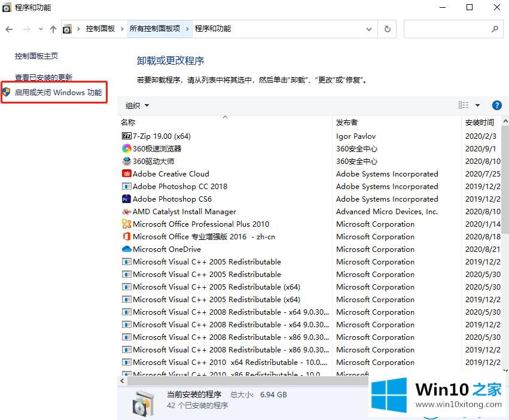Open 查看已安装的更新 link
This screenshot has width=509, height=420.
click(44, 77)
